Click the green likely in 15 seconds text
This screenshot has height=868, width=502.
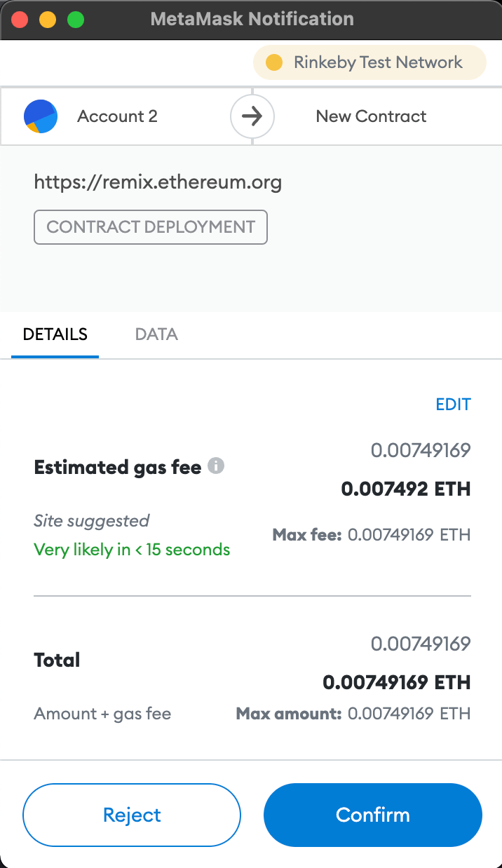tap(132, 550)
